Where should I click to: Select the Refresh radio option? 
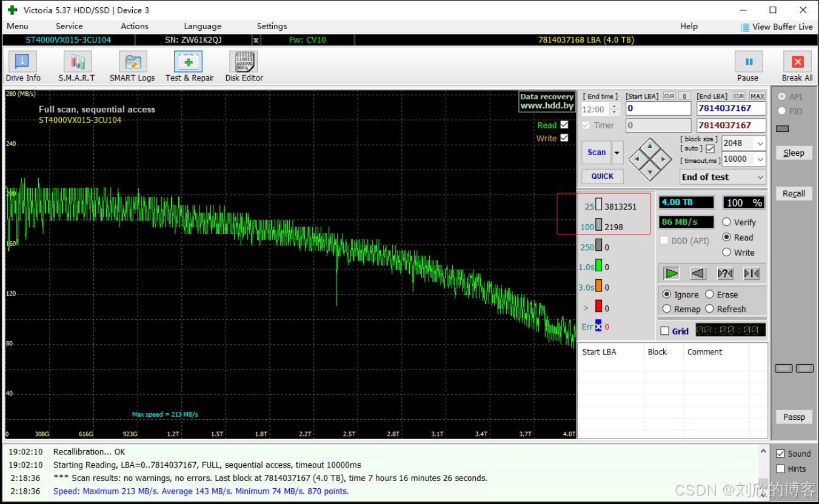click(709, 309)
